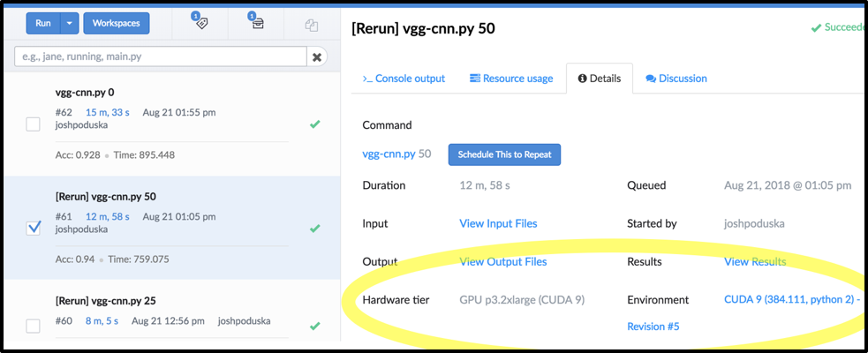Uncheck the [Rerun] vgg-cnn.py 50 checkbox

point(34,228)
